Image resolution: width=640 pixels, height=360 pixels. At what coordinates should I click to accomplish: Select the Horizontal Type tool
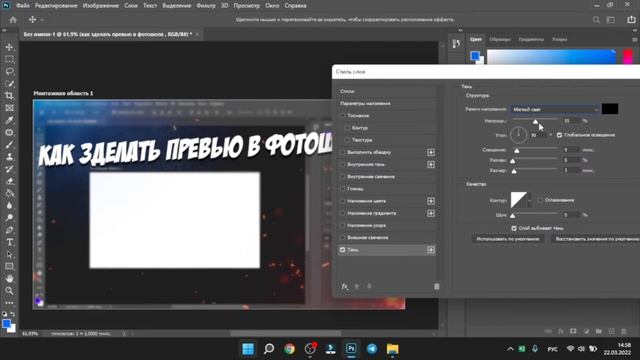point(9,242)
